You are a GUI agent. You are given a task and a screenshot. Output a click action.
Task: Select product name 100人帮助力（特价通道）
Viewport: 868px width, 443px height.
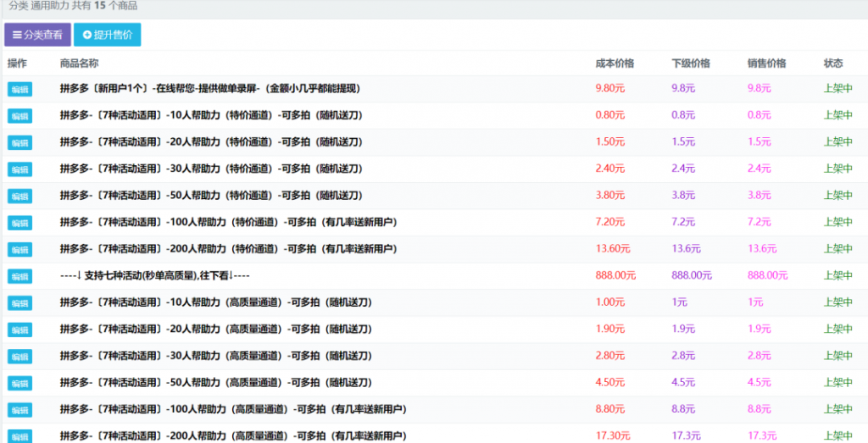coord(229,222)
